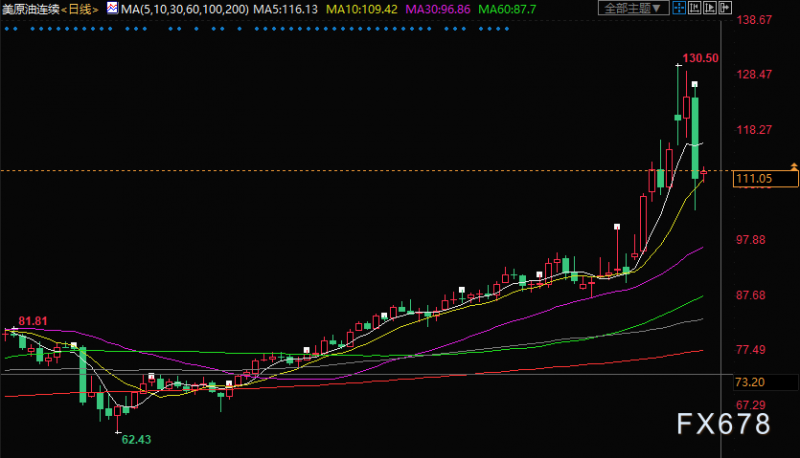The height and width of the screenshot is (458, 800).
Task: Click the 日线 period selector
Action: pos(79,9)
